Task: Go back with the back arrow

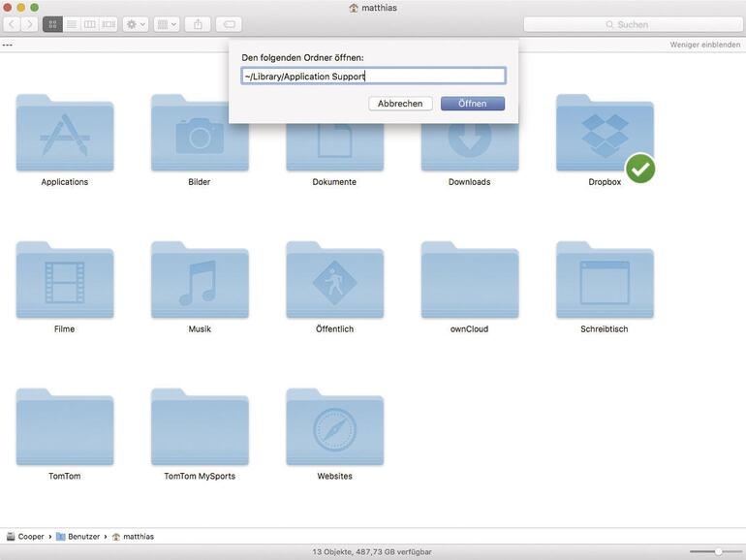Action: click(x=12, y=24)
